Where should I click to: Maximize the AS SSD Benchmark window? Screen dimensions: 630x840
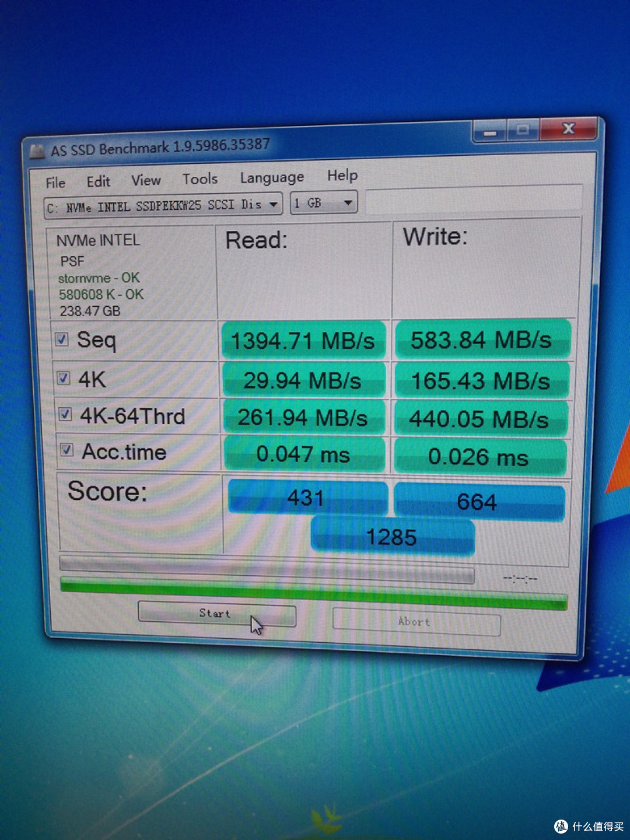click(x=523, y=130)
